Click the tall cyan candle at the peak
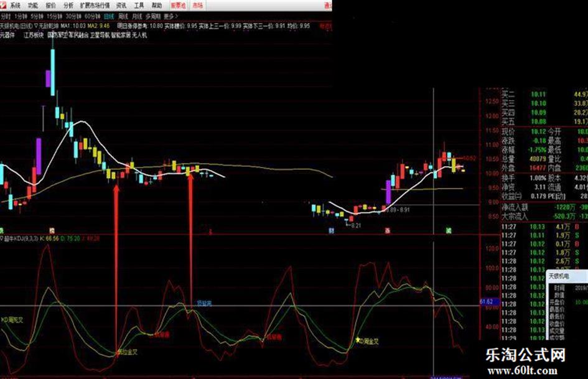 [x=52, y=72]
